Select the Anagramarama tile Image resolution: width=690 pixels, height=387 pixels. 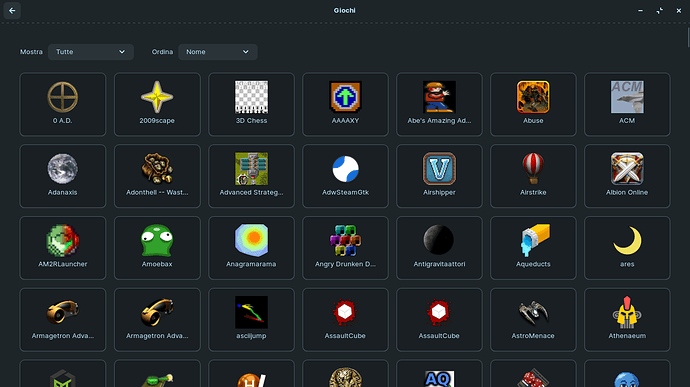coord(251,248)
